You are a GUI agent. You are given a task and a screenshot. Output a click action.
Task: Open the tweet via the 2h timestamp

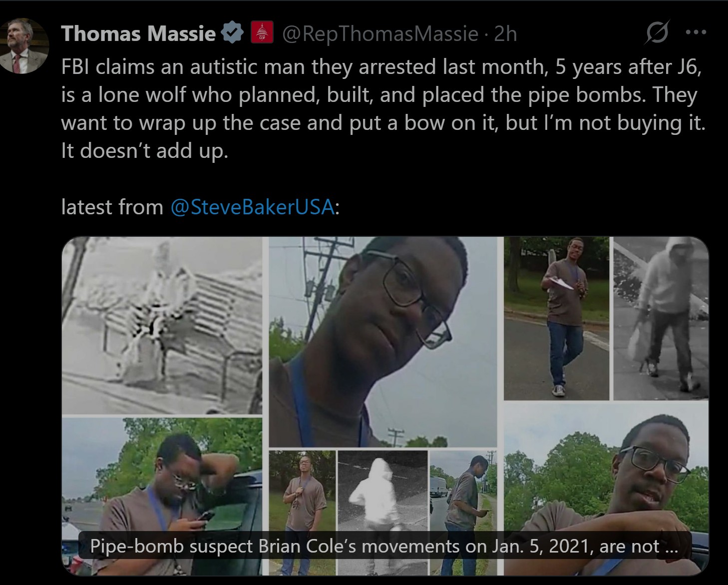coord(505,34)
